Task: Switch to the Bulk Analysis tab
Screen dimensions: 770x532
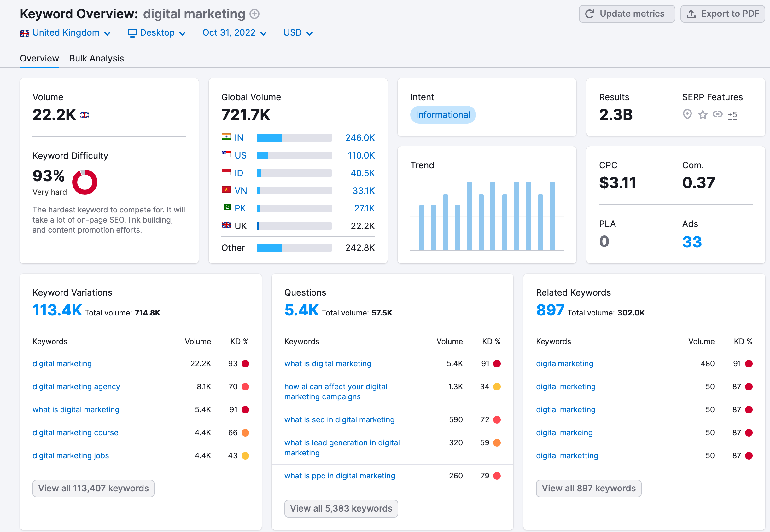Action: [x=96, y=58]
